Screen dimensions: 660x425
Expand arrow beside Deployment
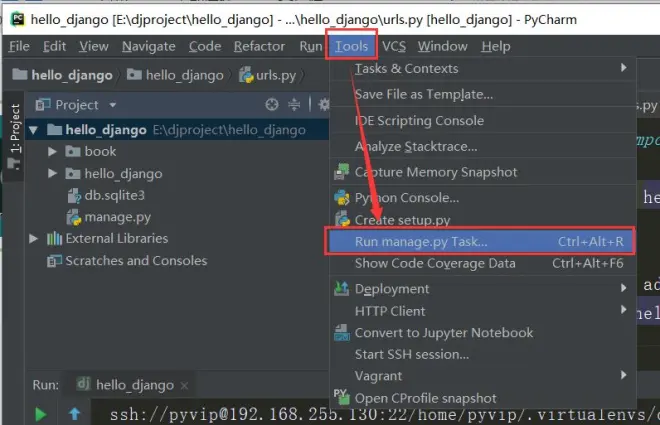tap(623, 288)
